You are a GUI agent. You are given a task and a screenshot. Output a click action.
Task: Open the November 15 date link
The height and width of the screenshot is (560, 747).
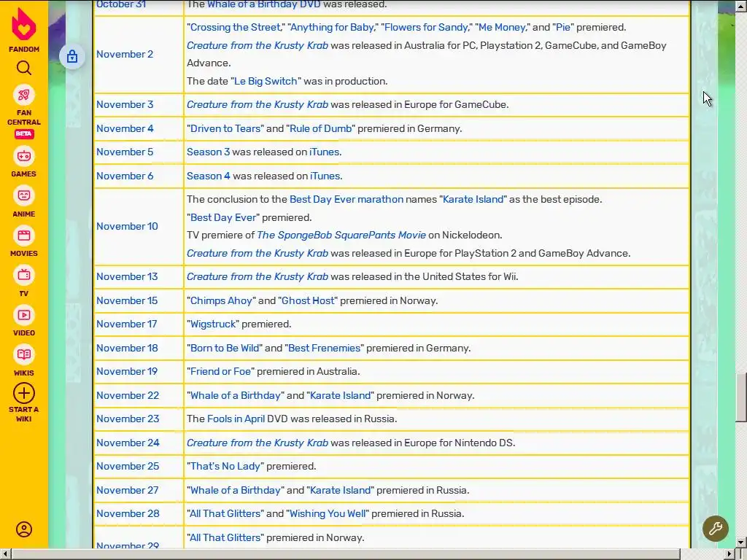127,301
